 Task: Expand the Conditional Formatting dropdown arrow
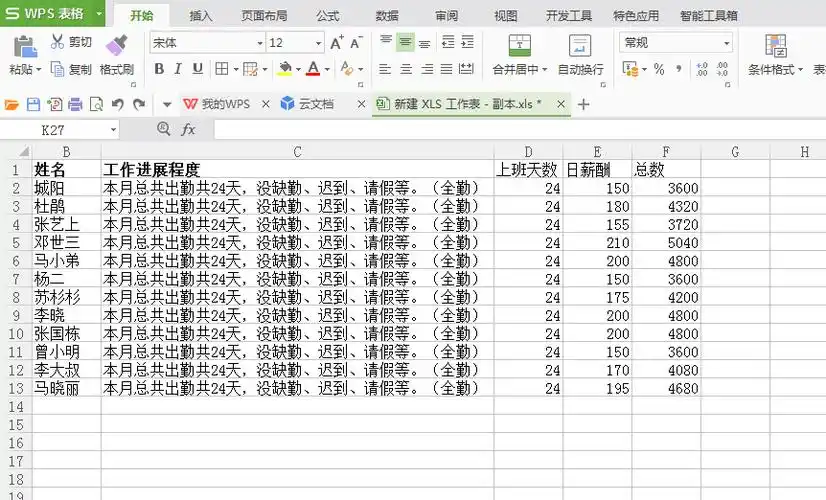pos(800,70)
